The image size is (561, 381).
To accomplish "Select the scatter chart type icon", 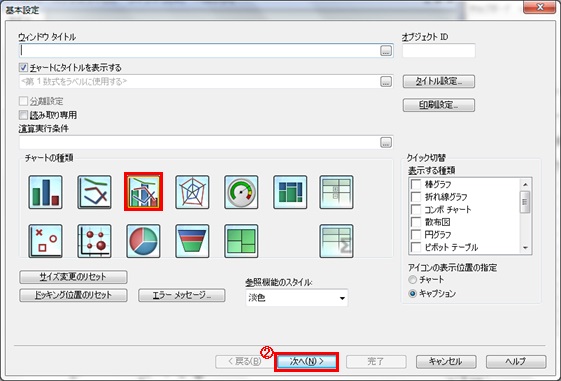I will pos(45,241).
